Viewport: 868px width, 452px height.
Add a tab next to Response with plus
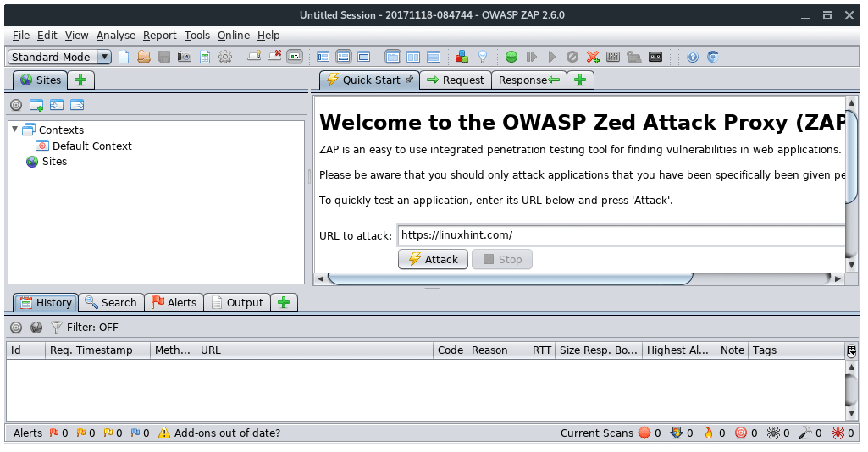(580, 80)
